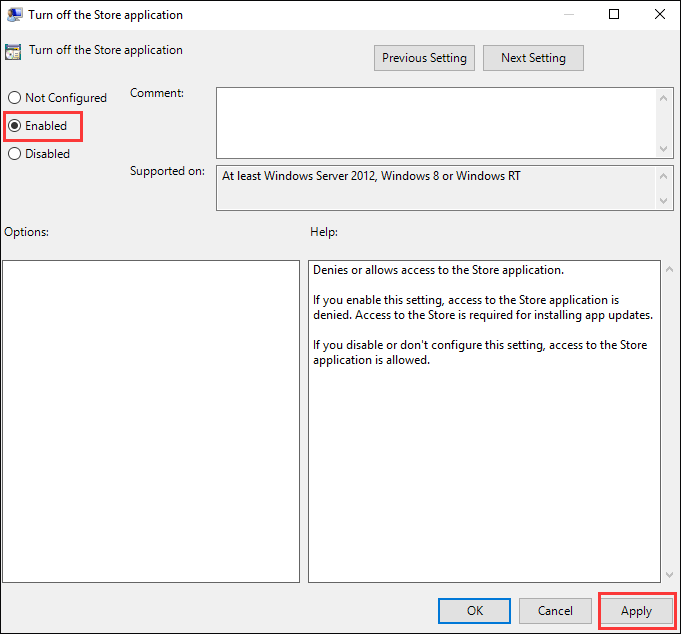The image size is (681, 634).
Task: Confirm with the OK button
Action: coord(474,611)
